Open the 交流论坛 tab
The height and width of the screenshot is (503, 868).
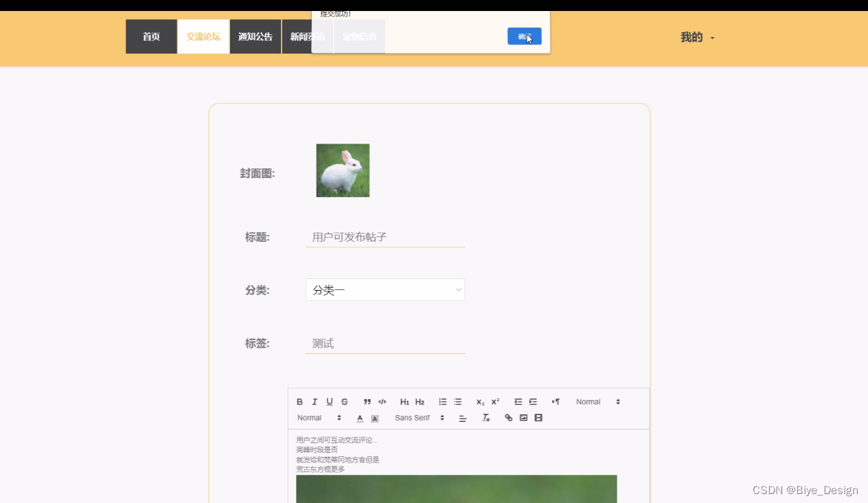click(203, 36)
